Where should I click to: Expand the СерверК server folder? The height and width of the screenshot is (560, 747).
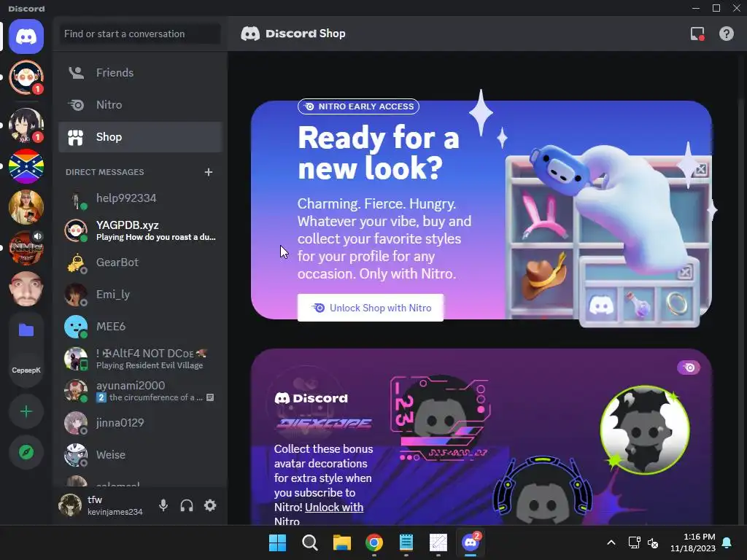(26, 349)
